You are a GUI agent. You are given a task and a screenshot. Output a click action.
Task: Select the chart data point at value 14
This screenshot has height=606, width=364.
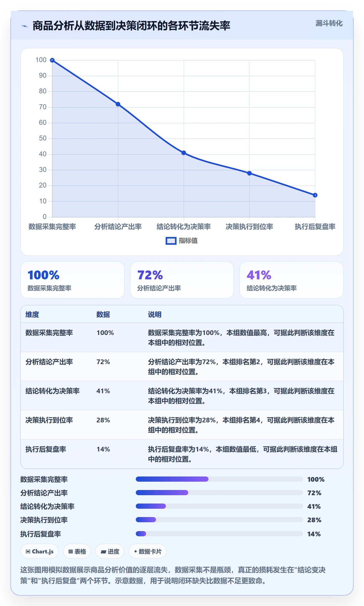(315, 195)
